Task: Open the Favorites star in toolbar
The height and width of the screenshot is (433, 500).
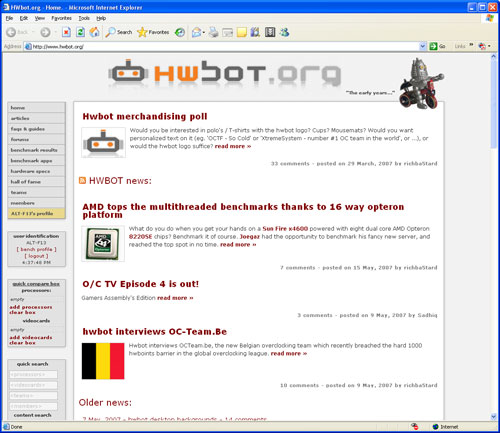Action: coord(153,32)
